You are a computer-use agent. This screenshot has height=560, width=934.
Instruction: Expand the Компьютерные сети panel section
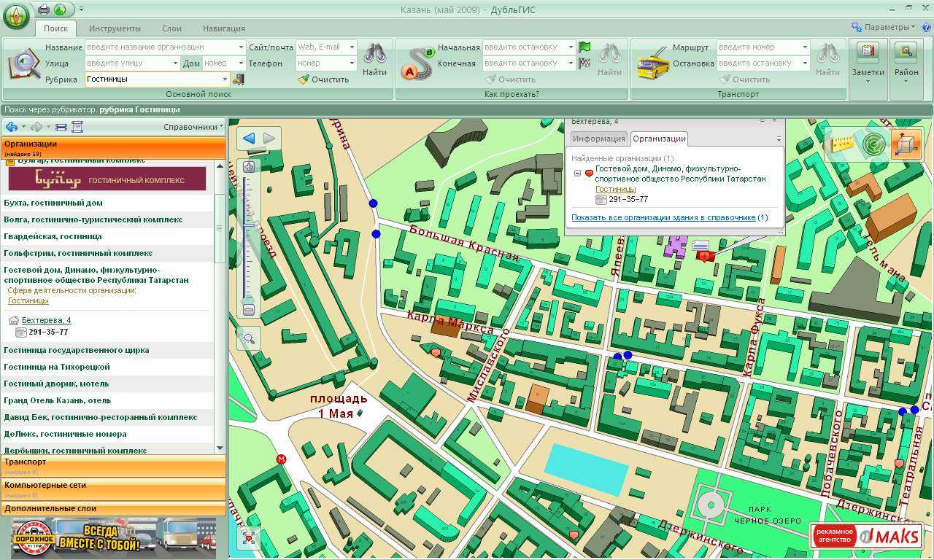click(x=113, y=489)
